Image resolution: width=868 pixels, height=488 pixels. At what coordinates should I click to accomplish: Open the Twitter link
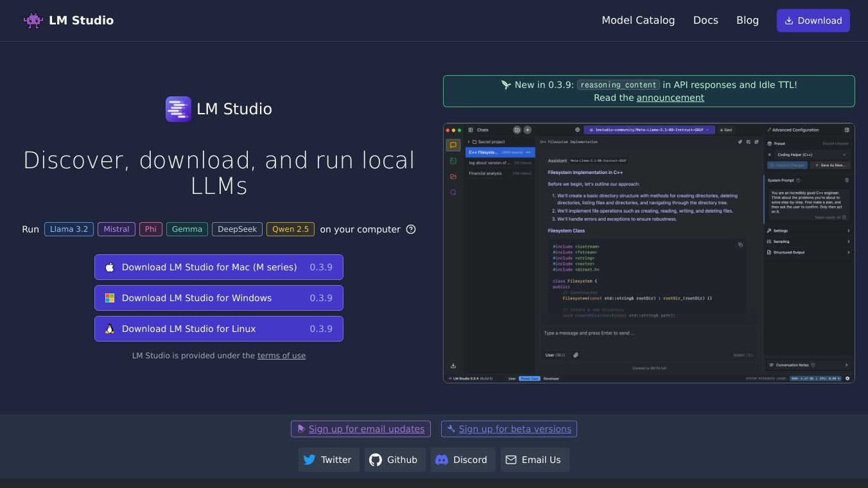point(328,460)
